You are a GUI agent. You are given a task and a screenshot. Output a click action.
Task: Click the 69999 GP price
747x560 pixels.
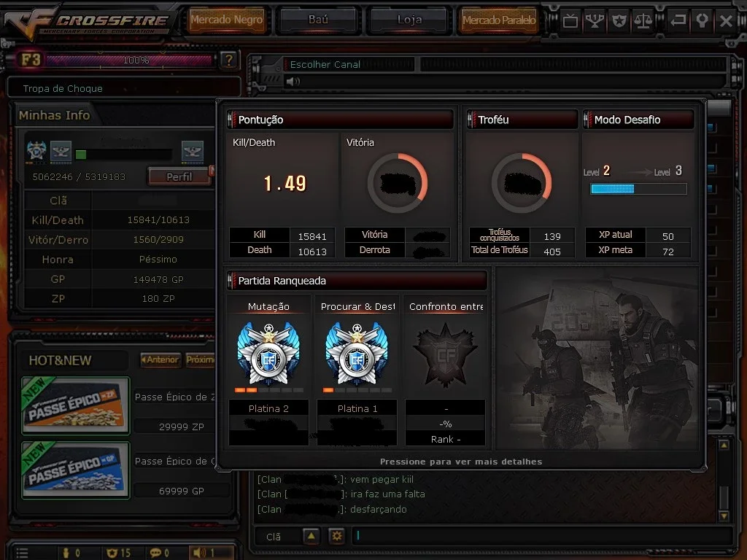pos(181,491)
